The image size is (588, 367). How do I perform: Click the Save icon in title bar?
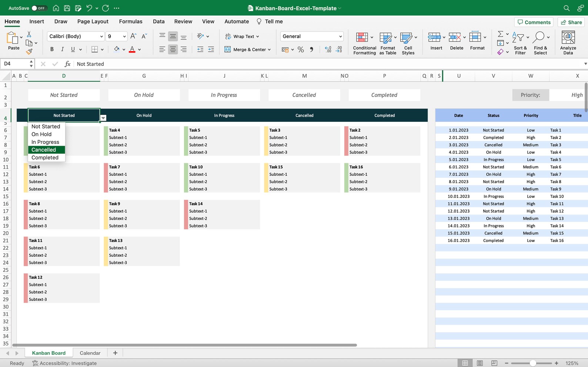(x=67, y=8)
